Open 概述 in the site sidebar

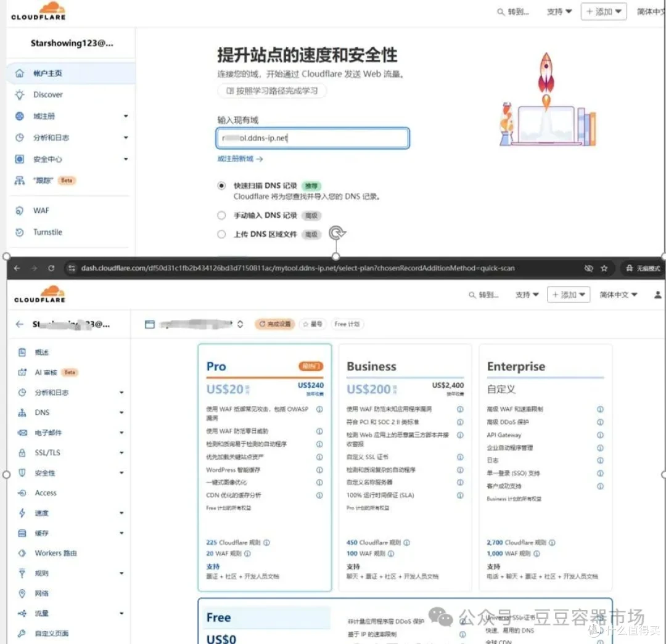[x=41, y=353]
